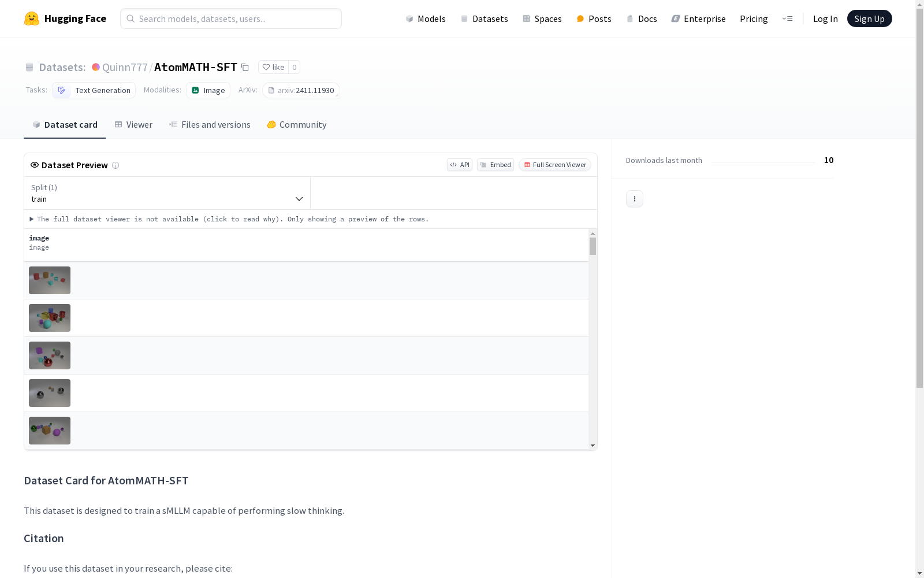Click the Text Generation task tag
Screen dimensions: 924x578
(94, 90)
